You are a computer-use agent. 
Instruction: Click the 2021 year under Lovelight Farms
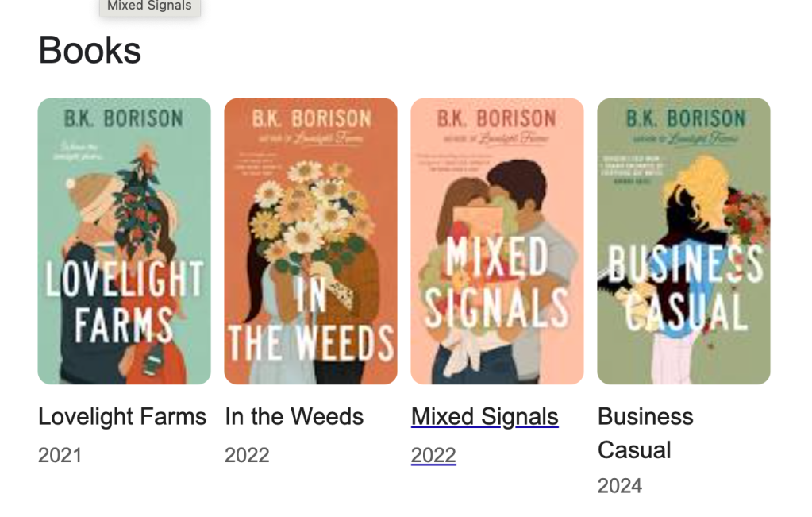[60, 455]
